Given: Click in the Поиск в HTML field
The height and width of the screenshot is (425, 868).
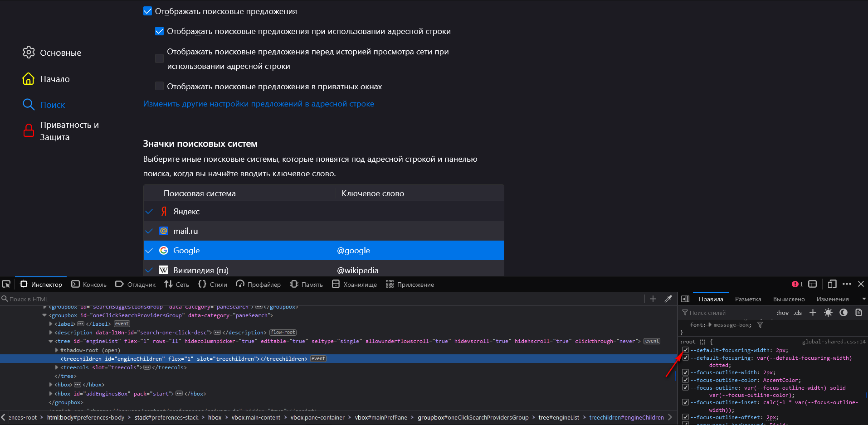Looking at the screenshot, I should point(322,299).
